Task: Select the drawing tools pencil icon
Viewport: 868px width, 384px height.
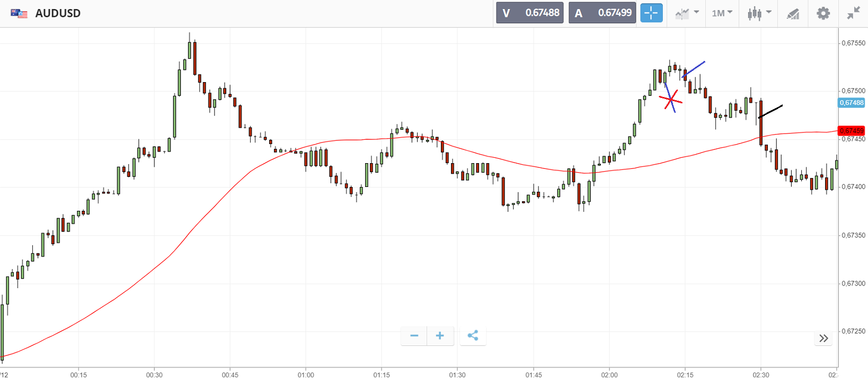Action: 793,14
